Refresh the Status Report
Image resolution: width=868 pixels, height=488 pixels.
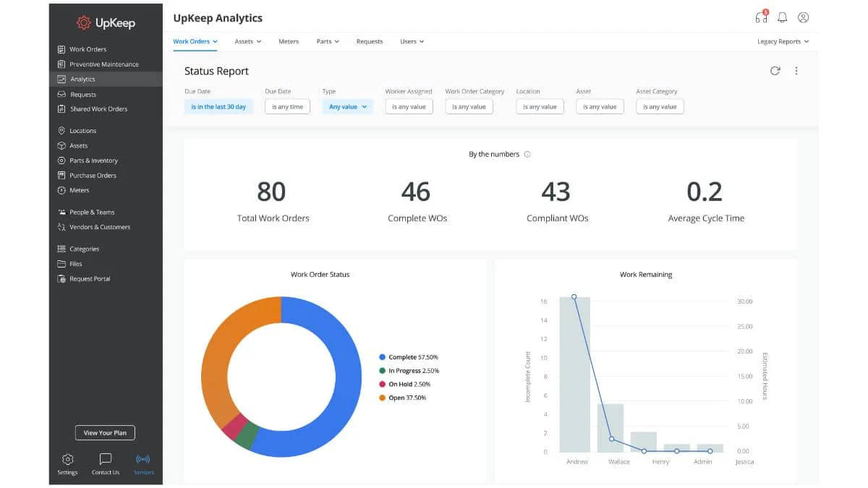point(775,71)
